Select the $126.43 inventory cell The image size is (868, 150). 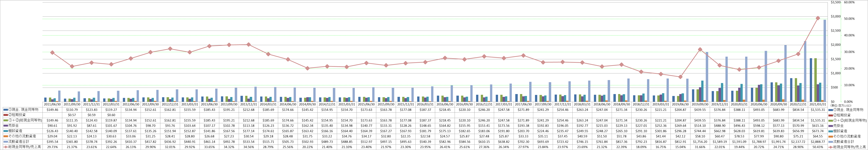pyautogui.click(x=52, y=131)
